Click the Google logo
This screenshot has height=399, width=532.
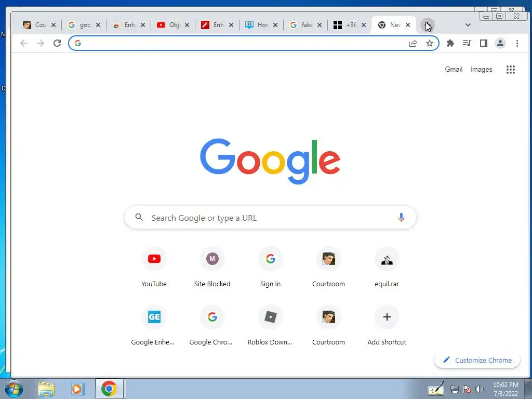click(270, 161)
